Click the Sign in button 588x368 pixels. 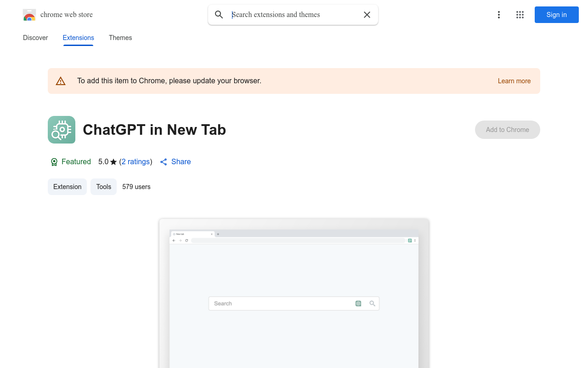coord(557,15)
